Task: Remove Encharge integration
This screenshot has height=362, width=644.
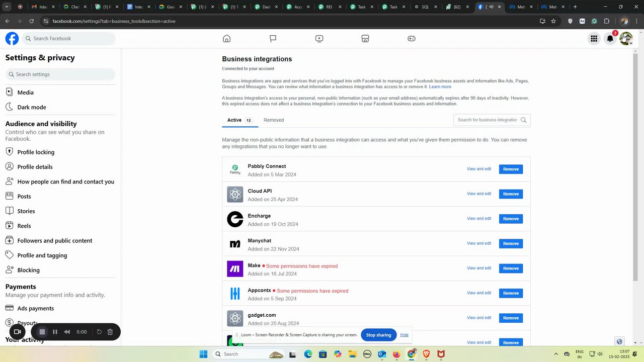Action: pos(511,219)
